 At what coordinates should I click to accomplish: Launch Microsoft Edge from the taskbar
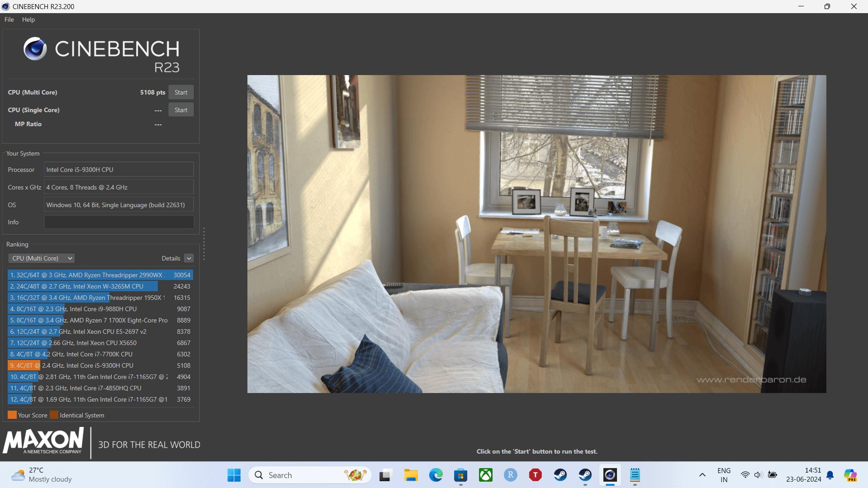[x=436, y=475]
